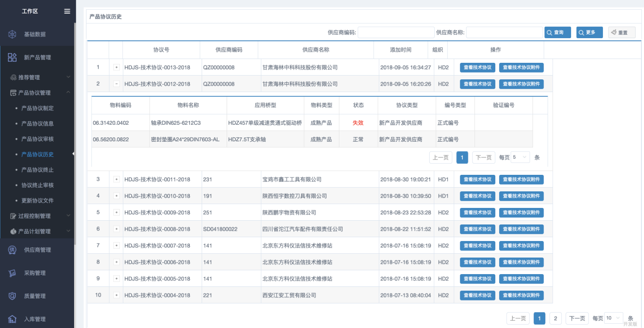This screenshot has height=328, width=644.
Task: Go to page 2 of main table
Action: [x=555, y=318]
